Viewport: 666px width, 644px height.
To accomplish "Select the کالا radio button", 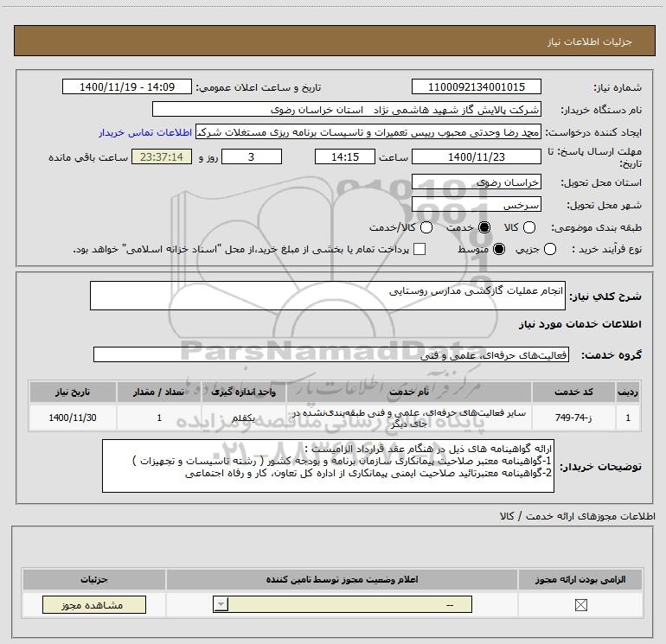I will coord(529,227).
